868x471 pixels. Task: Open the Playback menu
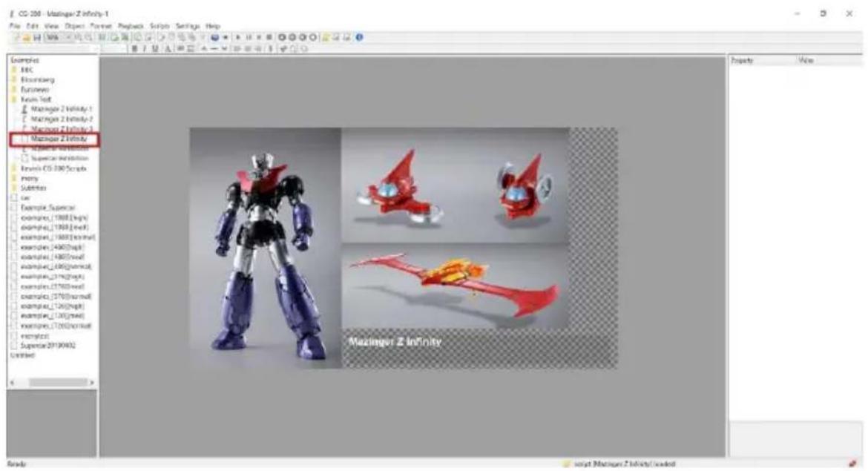131,26
